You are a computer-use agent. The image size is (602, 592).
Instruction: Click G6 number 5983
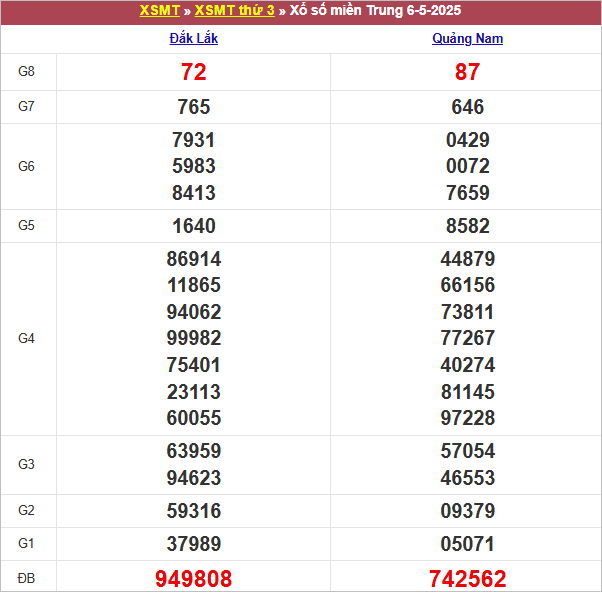tap(194, 166)
